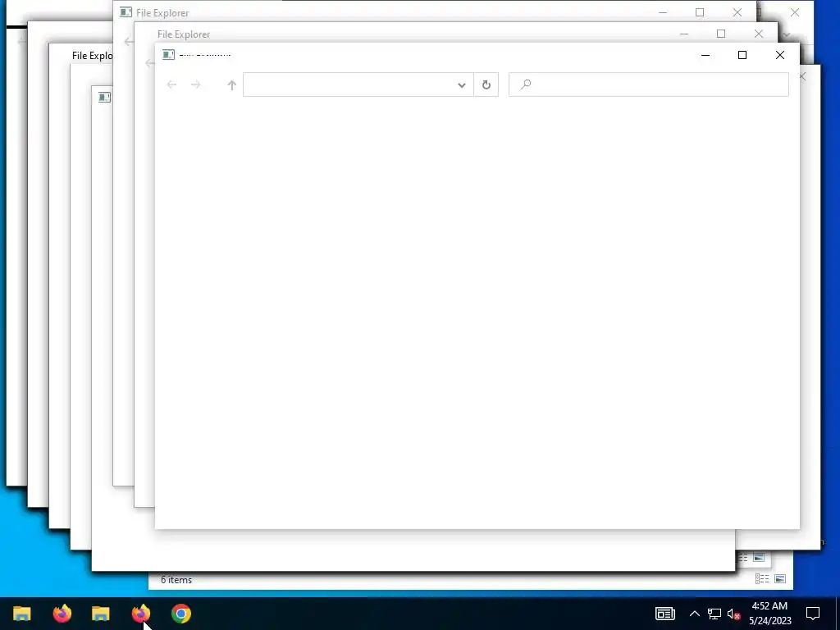840x630 pixels.
Task: Show hidden system tray icons
Action: tap(694, 614)
